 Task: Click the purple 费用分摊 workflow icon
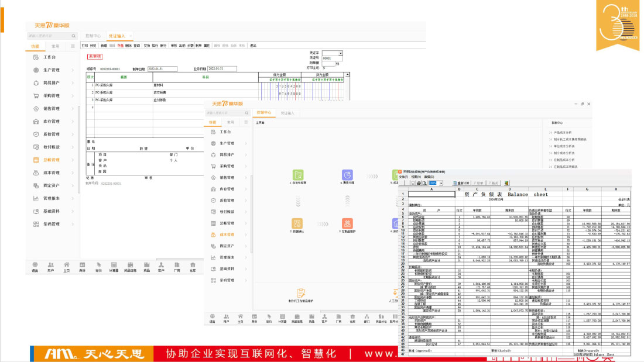[x=348, y=175]
